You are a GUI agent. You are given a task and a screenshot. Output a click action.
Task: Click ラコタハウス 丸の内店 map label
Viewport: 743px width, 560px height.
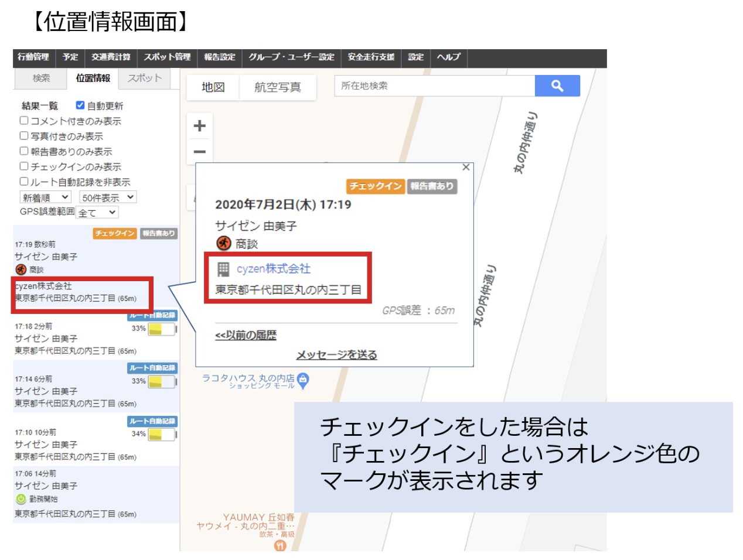pyautogui.click(x=248, y=378)
